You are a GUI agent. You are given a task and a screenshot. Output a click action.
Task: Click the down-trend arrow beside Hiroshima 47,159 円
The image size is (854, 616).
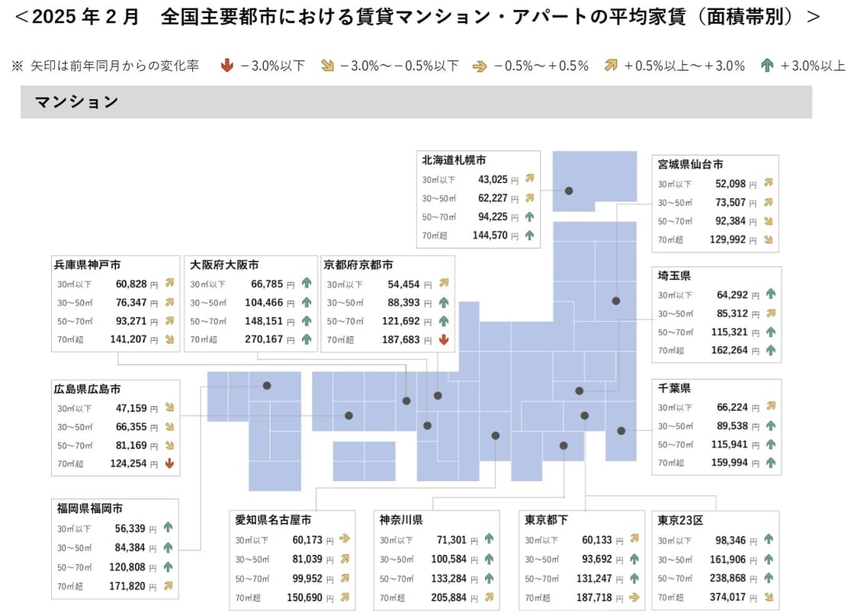(x=169, y=407)
